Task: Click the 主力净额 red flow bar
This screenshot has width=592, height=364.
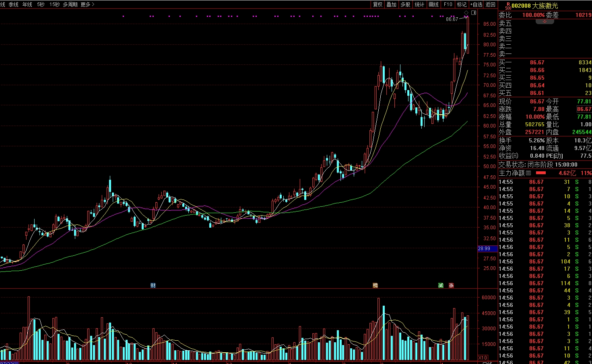Action: (541, 173)
